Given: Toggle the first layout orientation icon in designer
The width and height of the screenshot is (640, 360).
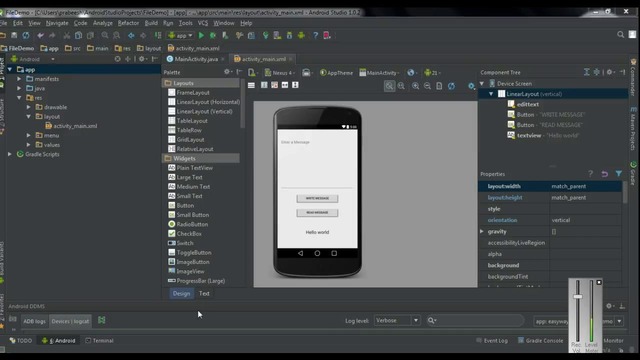Looking at the screenshot, I should 251,85.
